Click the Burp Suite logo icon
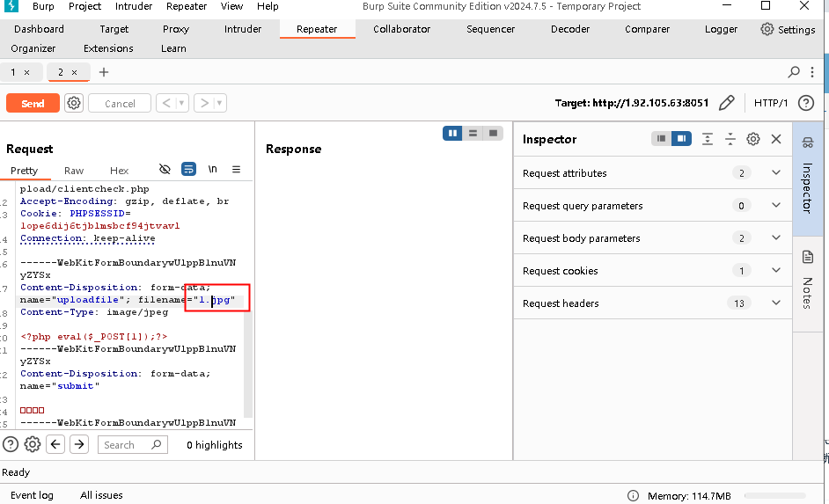829x504 pixels. pyautogui.click(x=11, y=6)
